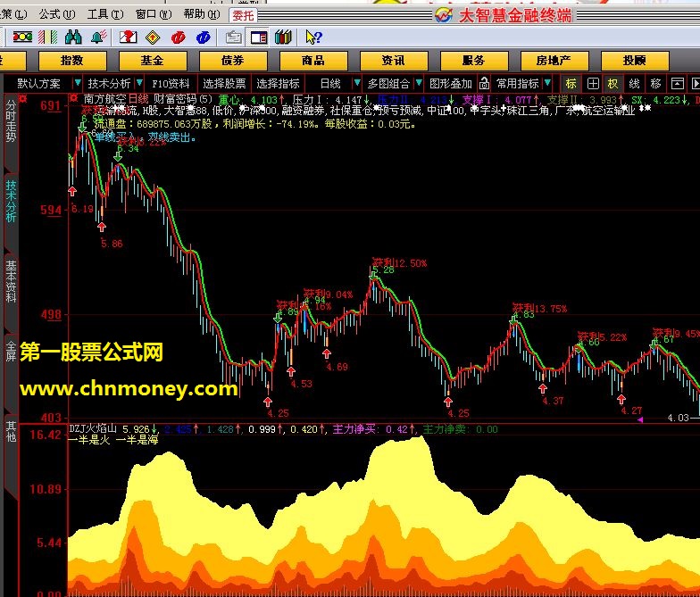This screenshot has height=597, width=700.
Task: Expand the 日线 period dropdown arrow
Action: click(x=357, y=83)
